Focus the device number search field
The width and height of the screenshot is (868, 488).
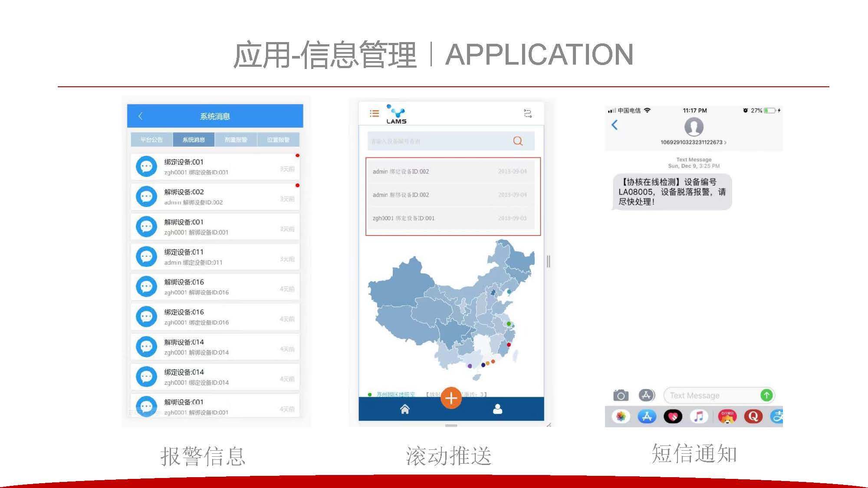click(451, 141)
